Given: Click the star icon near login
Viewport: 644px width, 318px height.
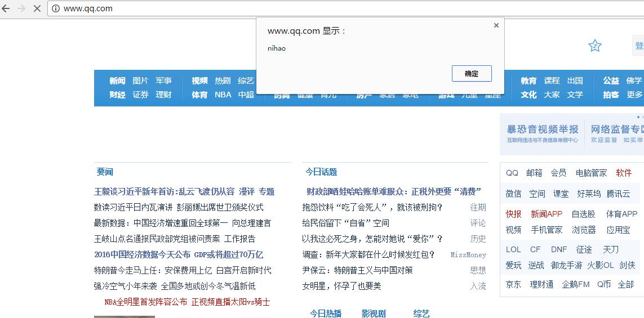Looking at the screenshot, I should (x=595, y=46).
